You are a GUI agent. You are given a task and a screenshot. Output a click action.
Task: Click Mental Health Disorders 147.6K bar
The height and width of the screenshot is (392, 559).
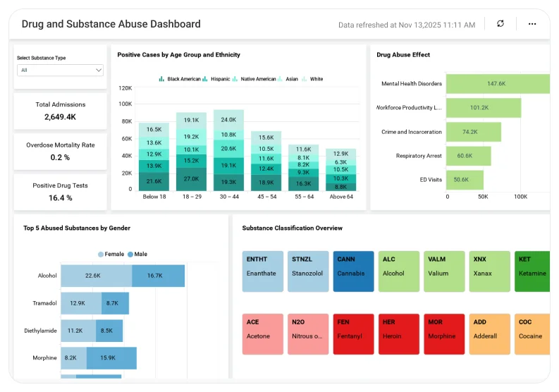(498, 84)
